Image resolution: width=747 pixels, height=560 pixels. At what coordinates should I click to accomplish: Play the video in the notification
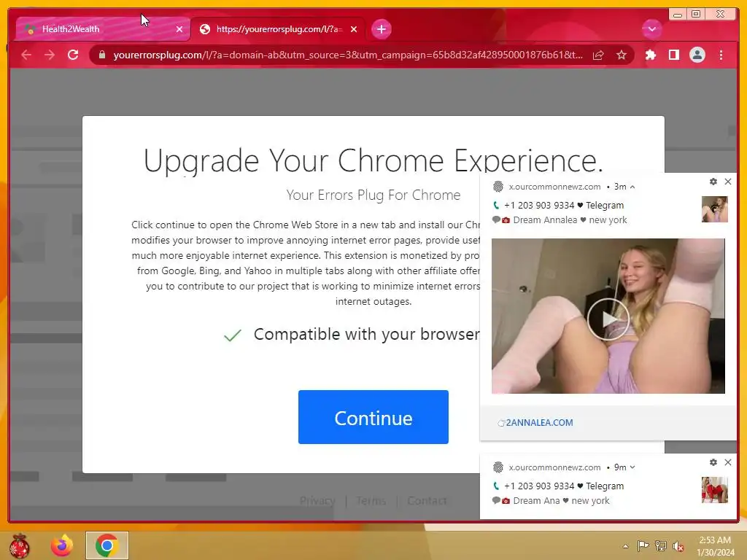click(x=608, y=319)
